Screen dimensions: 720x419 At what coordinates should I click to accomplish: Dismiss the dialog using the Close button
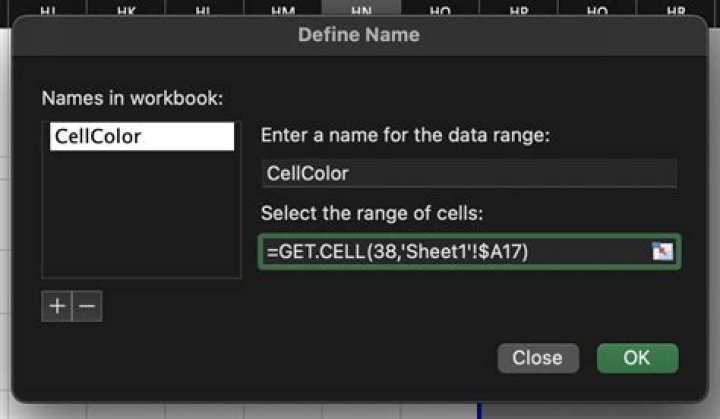pos(538,358)
